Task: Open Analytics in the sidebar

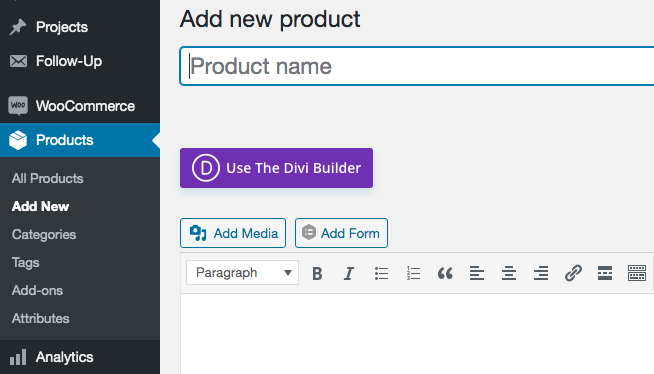Action: [80, 357]
